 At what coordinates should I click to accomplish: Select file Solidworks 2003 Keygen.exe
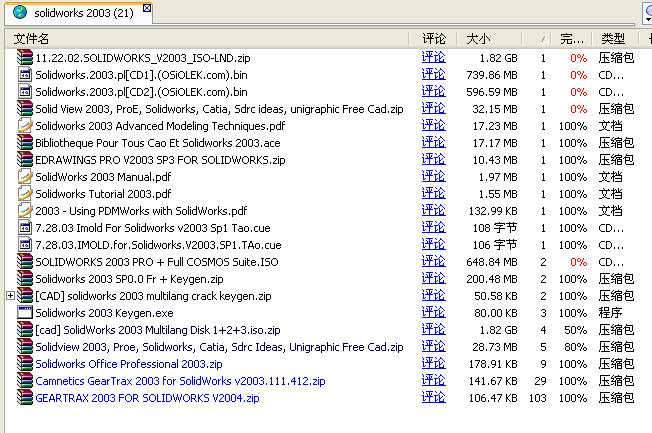pyautogui.click(x=104, y=313)
